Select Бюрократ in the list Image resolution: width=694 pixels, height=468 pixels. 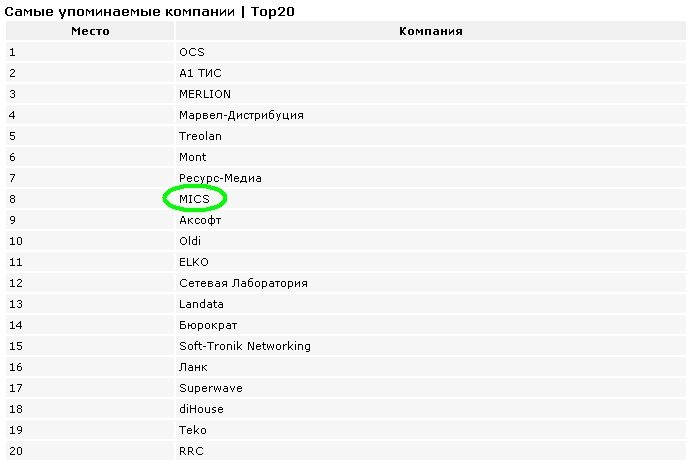pos(208,325)
